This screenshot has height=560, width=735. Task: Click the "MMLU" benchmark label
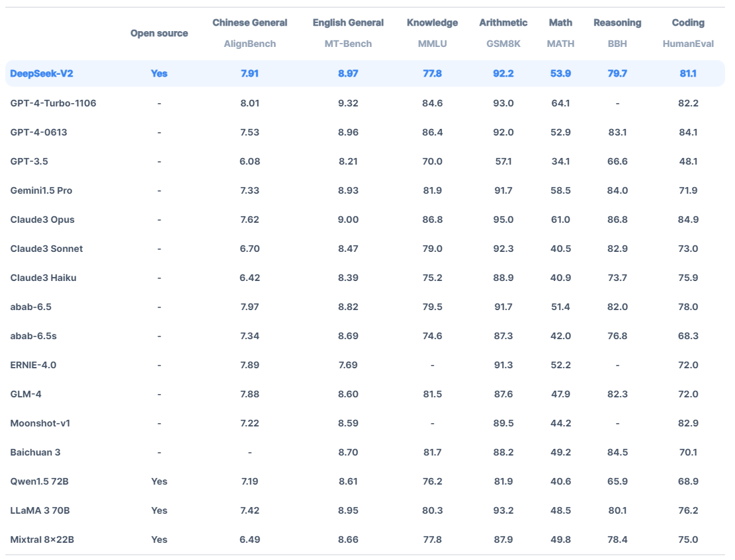click(432, 44)
